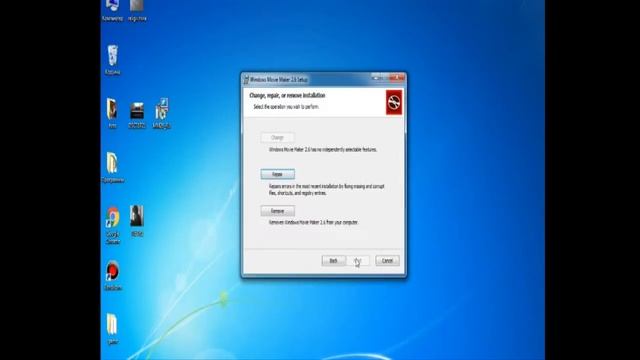This screenshot has width=640, height=360.
Task: Click the "Windows Movie Maker 2.6 Setup" title text
Action: tap(279, 80)
